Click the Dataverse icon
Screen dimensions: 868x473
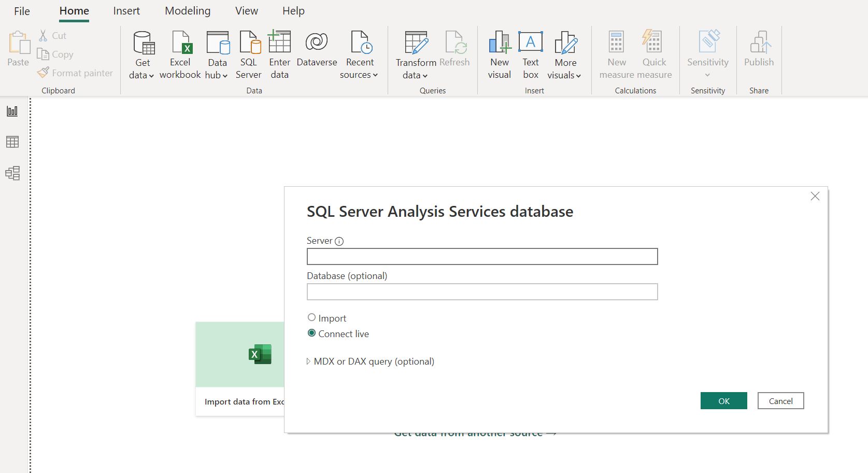317,41
